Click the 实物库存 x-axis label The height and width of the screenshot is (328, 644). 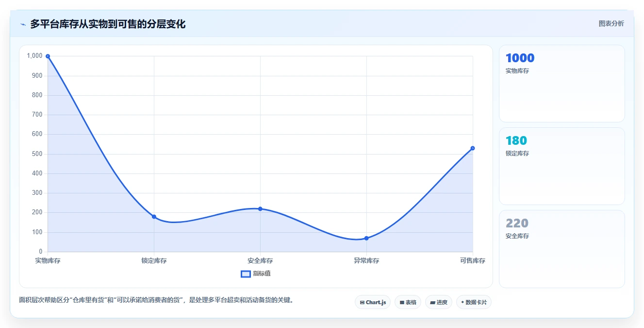pyautogui.click(x=48, y=261)
